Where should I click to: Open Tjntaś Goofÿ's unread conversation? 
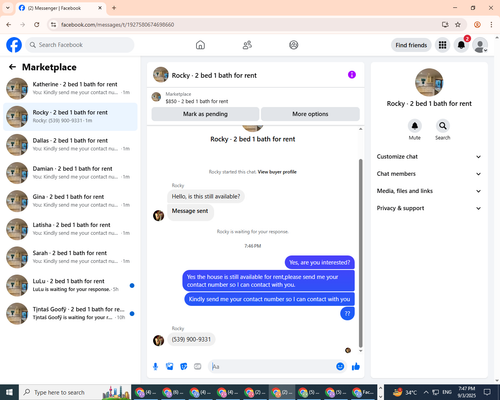[x=70, y=313]
